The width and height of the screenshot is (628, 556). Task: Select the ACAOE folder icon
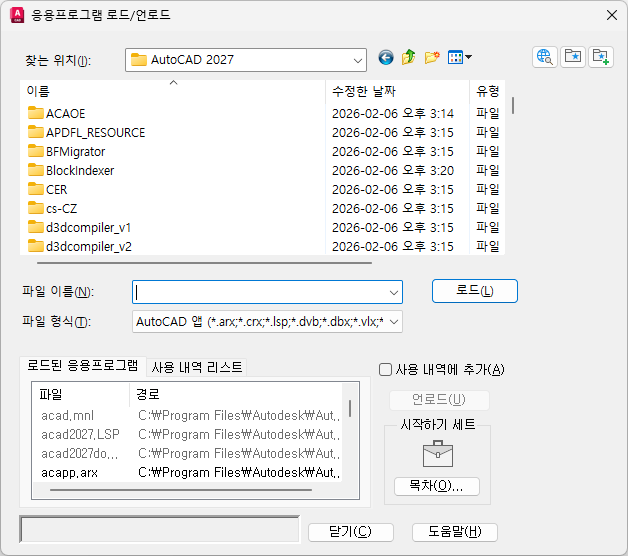(x=36, y=113)
